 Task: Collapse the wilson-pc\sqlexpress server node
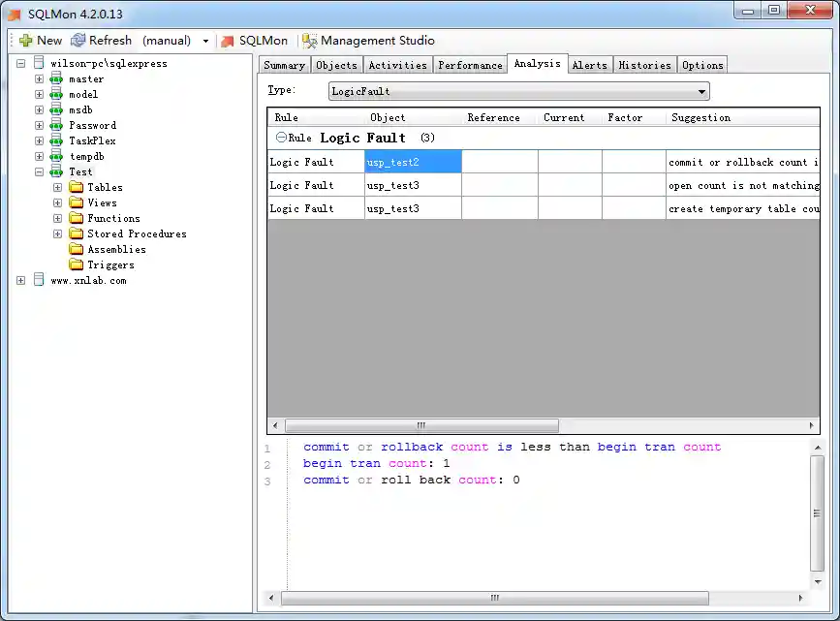21,62
